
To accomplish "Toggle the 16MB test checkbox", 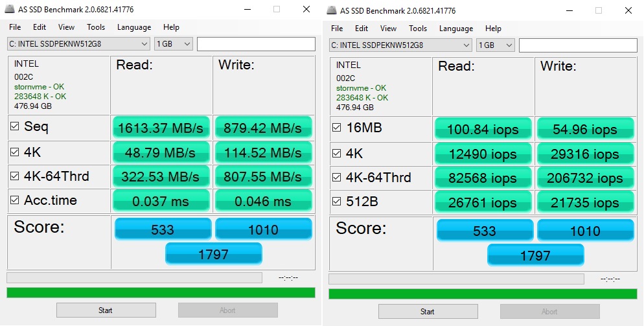I will [x=337, y=128].
